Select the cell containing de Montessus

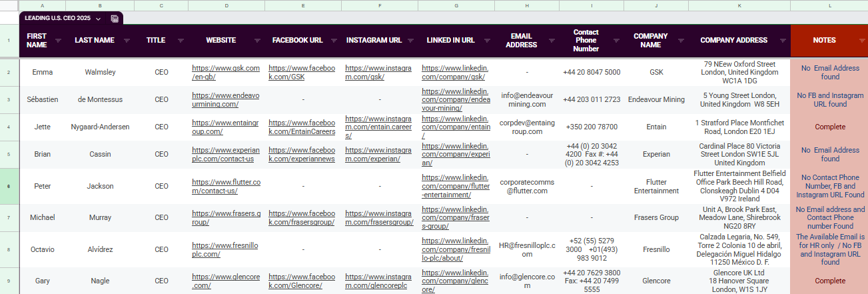tap(100, 99)
